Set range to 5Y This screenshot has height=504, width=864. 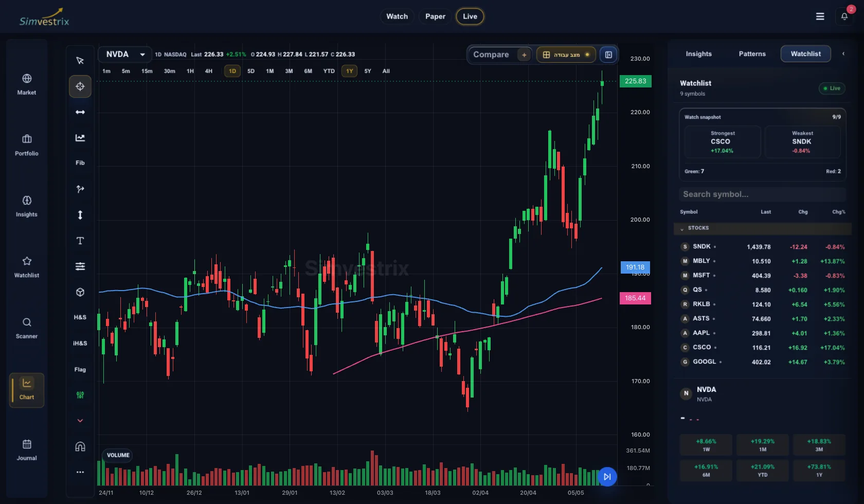(368, 71)
